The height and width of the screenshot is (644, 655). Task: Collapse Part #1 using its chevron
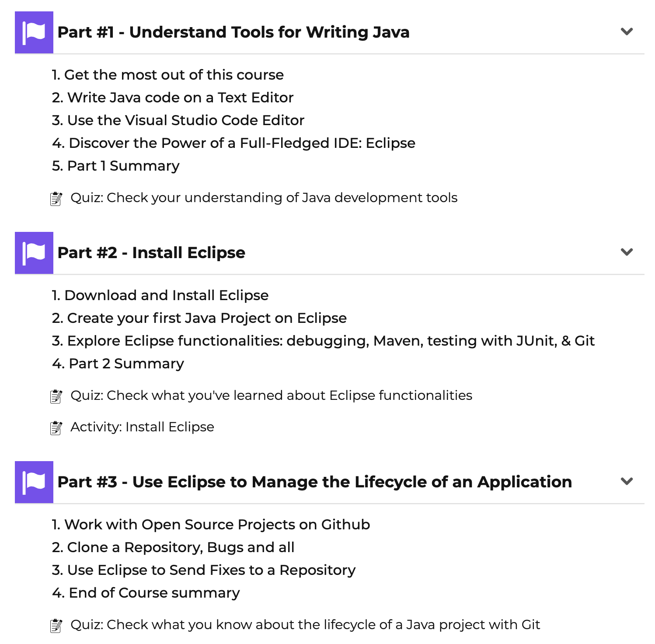[627, 31]
